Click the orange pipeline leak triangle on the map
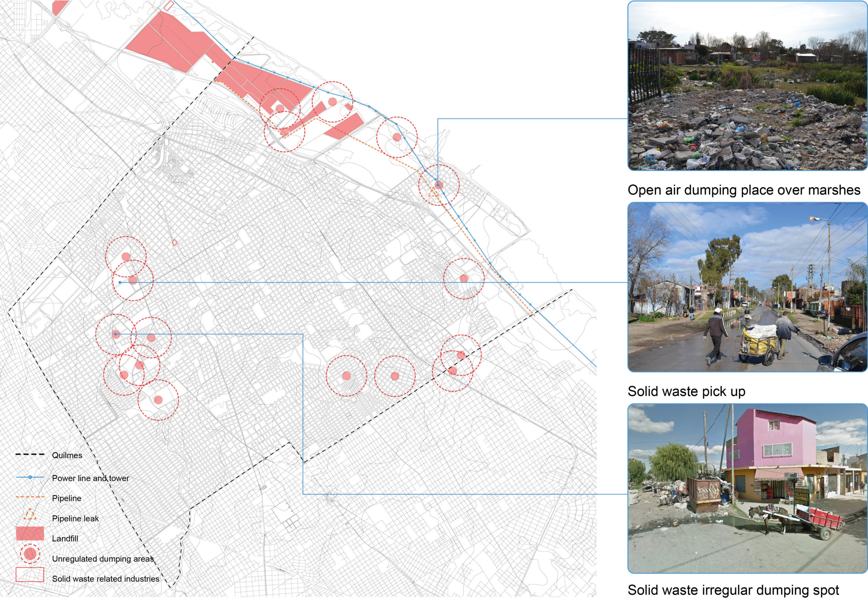 point(433,193)
